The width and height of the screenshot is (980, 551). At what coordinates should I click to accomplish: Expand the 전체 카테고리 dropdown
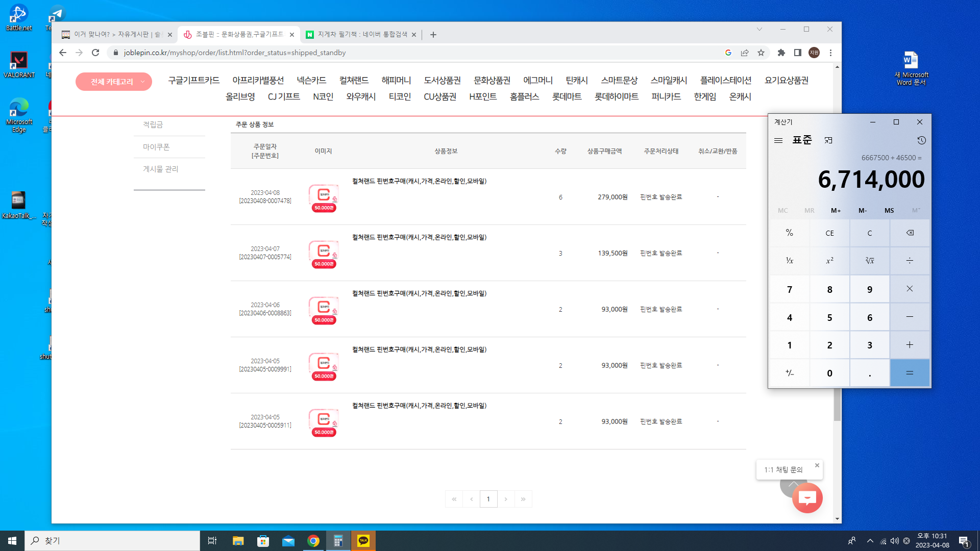(114, 82)
